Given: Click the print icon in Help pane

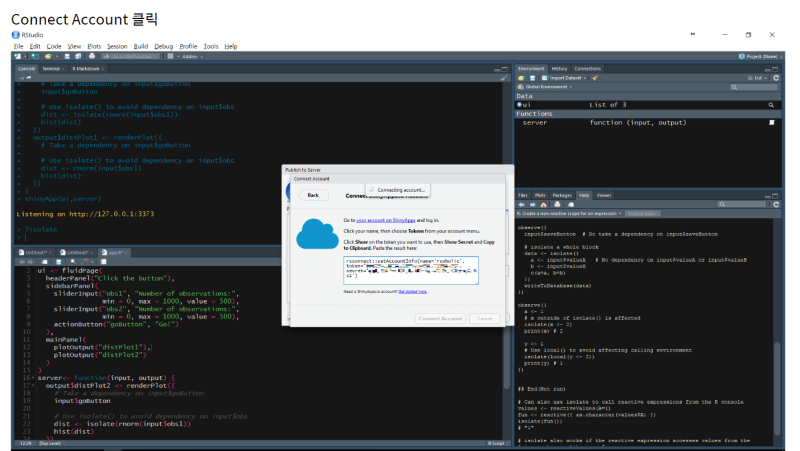Looking at the screenshot, I should coord(557,204).
